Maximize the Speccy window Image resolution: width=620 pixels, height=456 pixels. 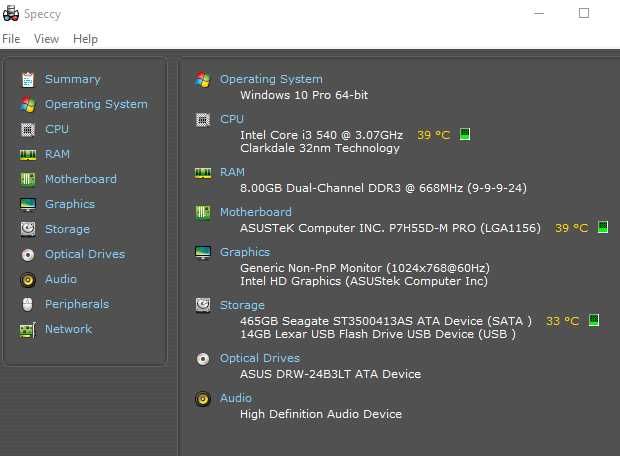pyautogui.click(x=584, y=13)
